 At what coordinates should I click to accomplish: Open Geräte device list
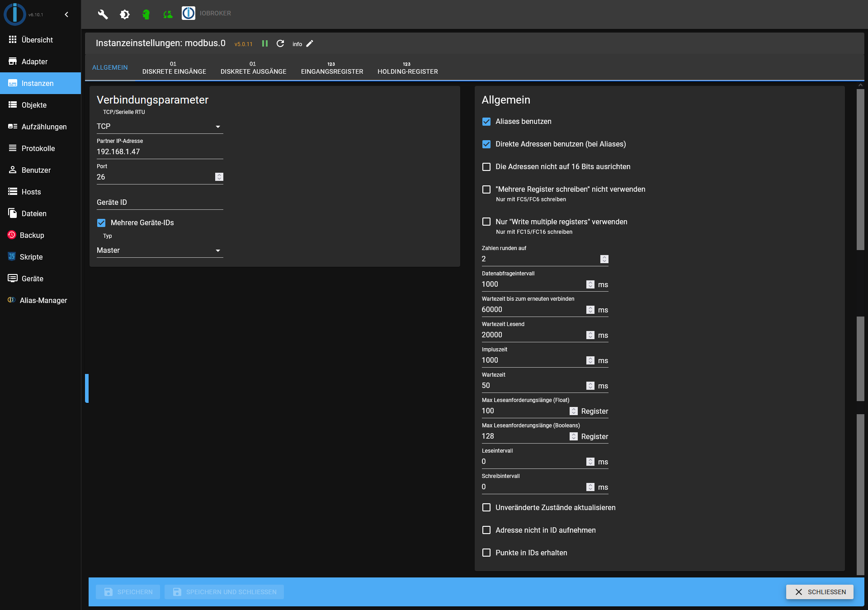(x=41, y=279)
